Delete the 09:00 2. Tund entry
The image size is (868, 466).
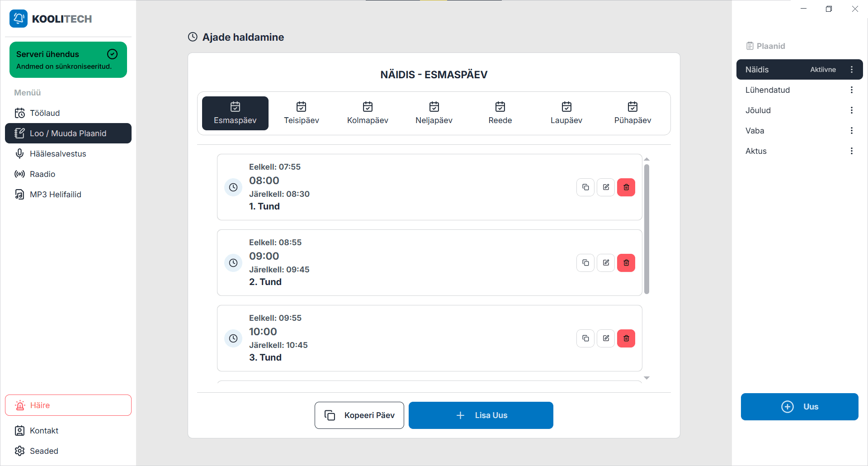626,263
